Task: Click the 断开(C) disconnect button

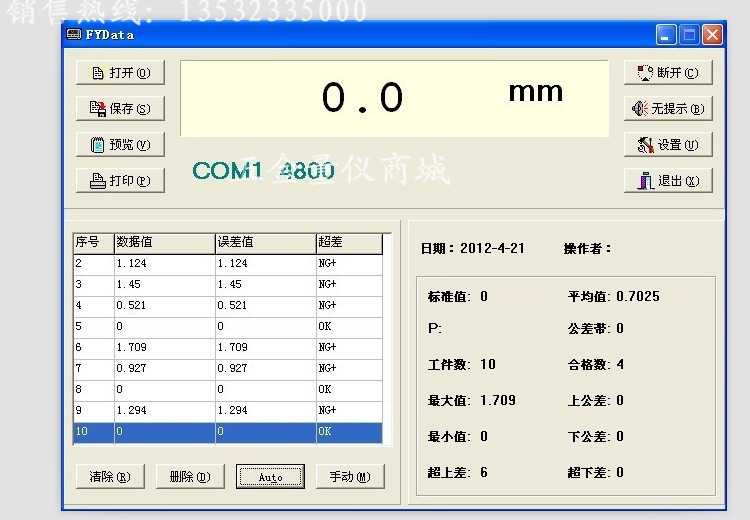Action: click(668, 73)
